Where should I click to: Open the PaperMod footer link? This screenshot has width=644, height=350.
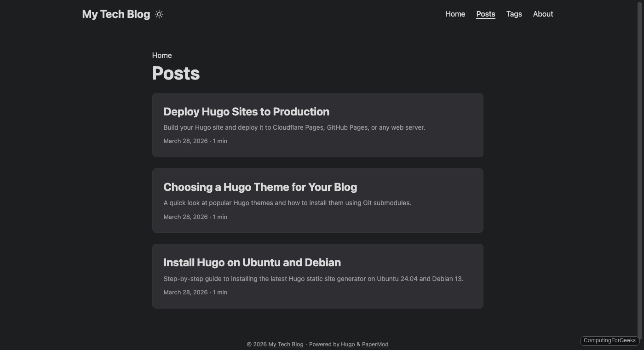tap(375, 344)
